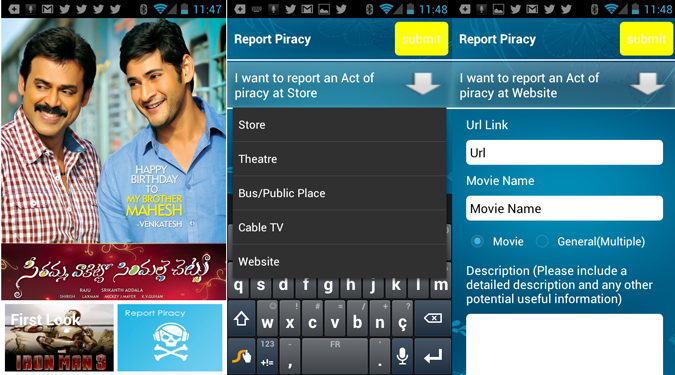Screen dimensions: 675x375
Task: Tap the shift arrow key
Action: 242,319
